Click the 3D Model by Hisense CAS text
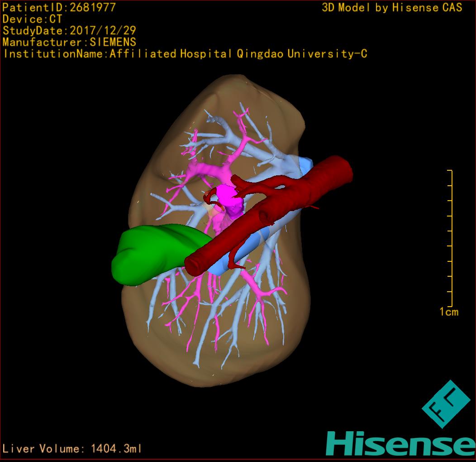Viewport: 476px width, 462px height. point(392,7)
